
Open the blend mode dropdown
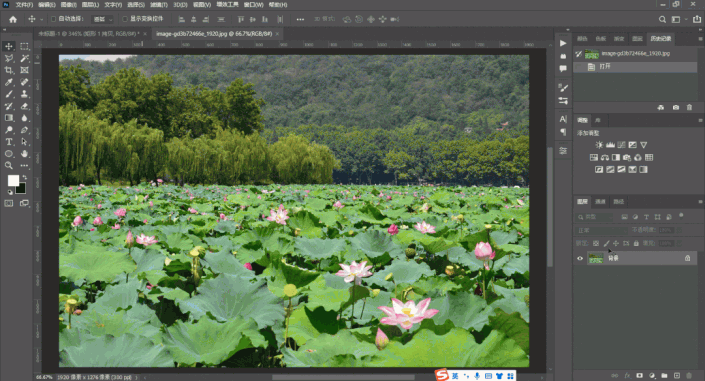(602, 230)
